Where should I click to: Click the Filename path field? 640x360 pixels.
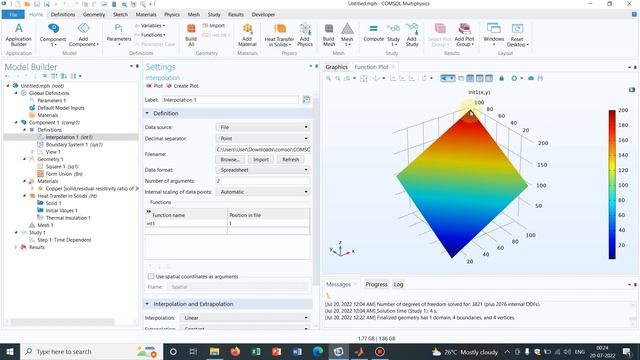click(263, 149)
